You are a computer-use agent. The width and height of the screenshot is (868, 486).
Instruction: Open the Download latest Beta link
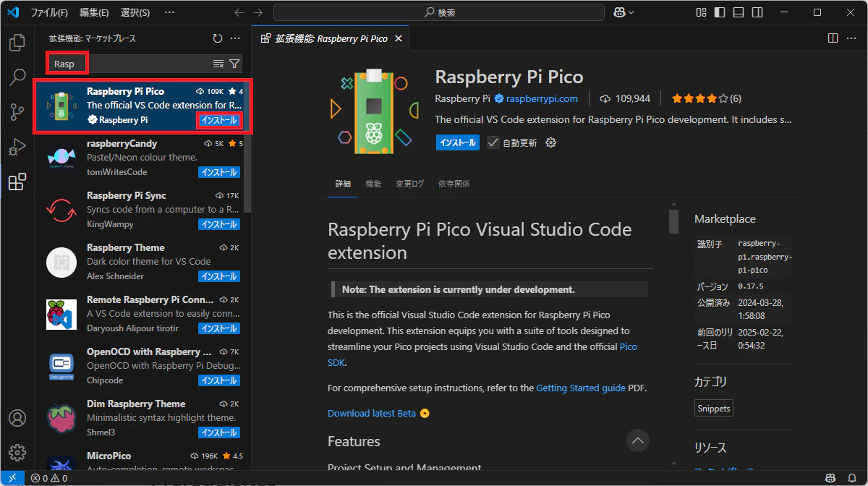click(x=372, y=413)
